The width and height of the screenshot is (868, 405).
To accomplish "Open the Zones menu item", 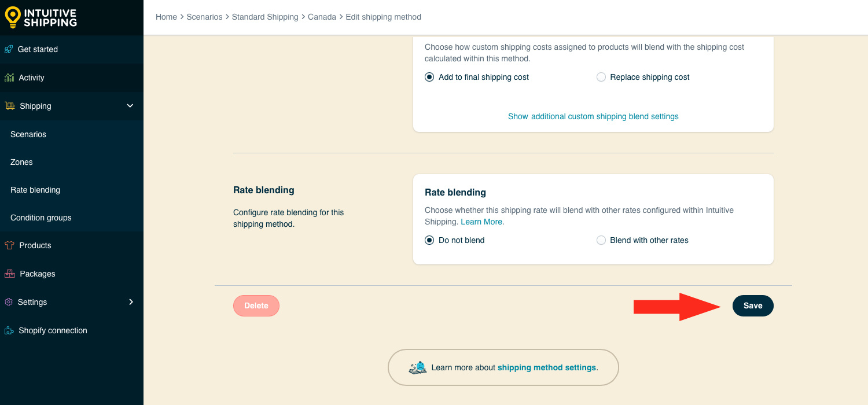I will [x=21, y=162].
